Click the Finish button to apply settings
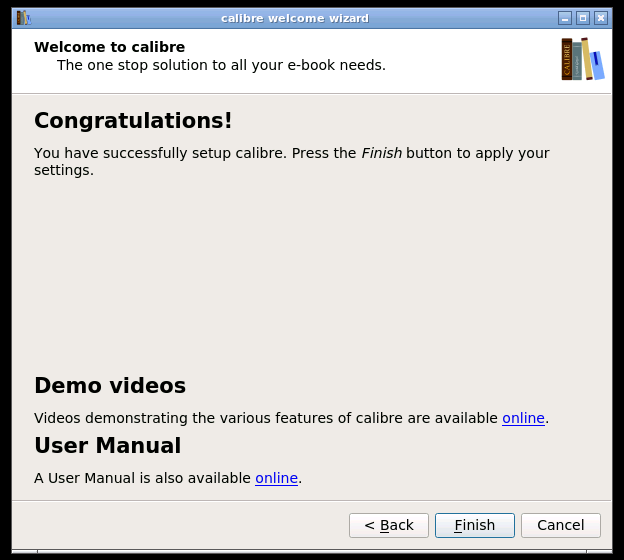The height and width of the screenshot is (560, 624). [x=474, y=525]
